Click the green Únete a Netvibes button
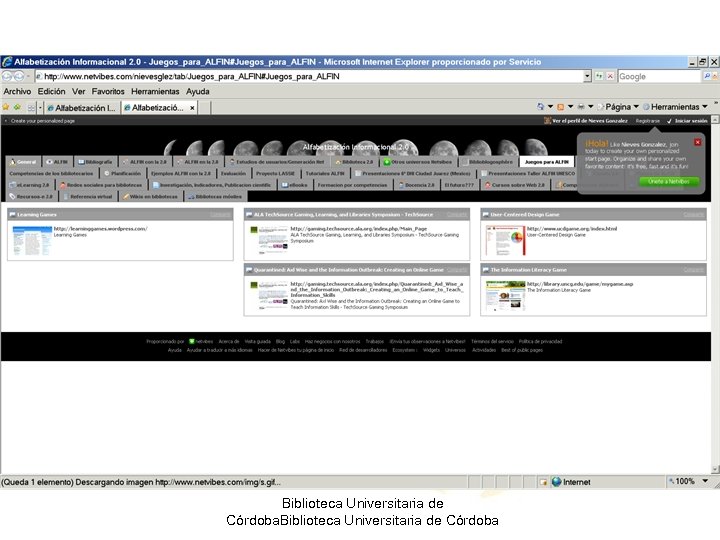 point(669,181)
